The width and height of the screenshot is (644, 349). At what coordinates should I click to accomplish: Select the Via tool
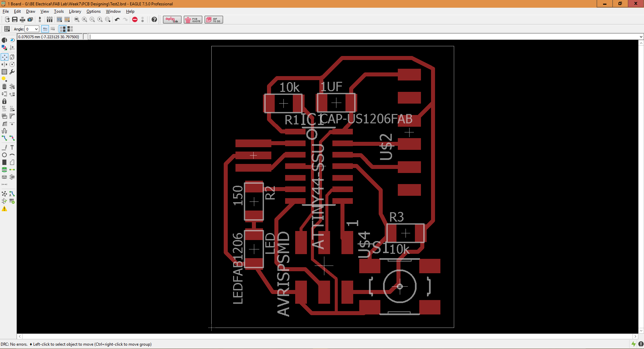tap(4, 170)
